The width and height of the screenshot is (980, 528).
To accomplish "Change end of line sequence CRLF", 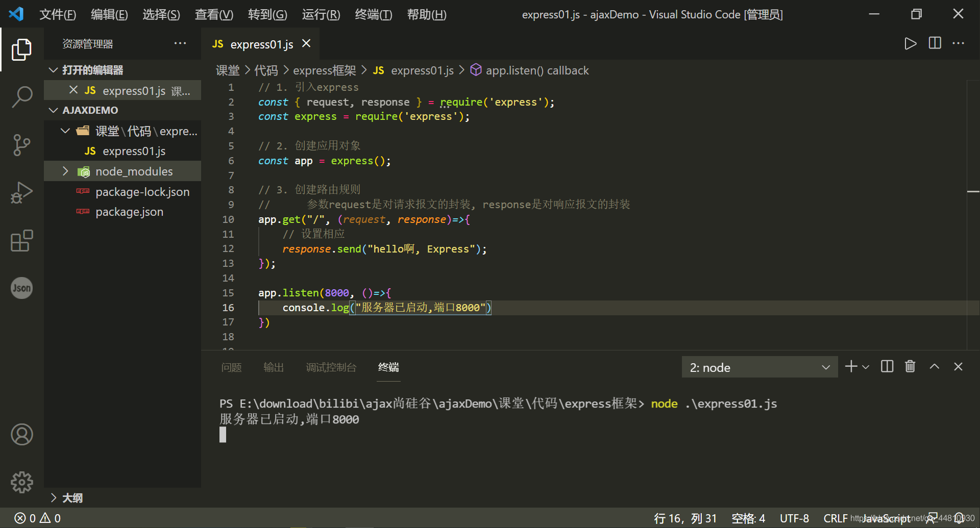I will 836,518.
